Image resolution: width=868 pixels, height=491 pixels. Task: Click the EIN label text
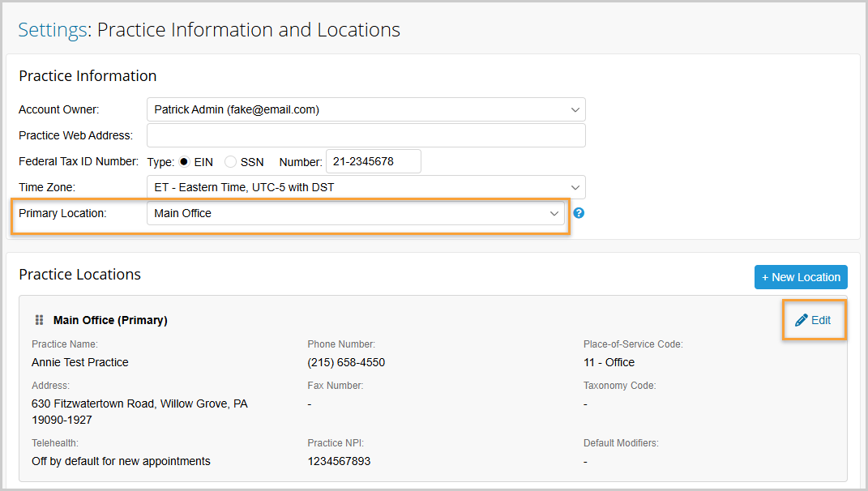[x=203, y=162]
